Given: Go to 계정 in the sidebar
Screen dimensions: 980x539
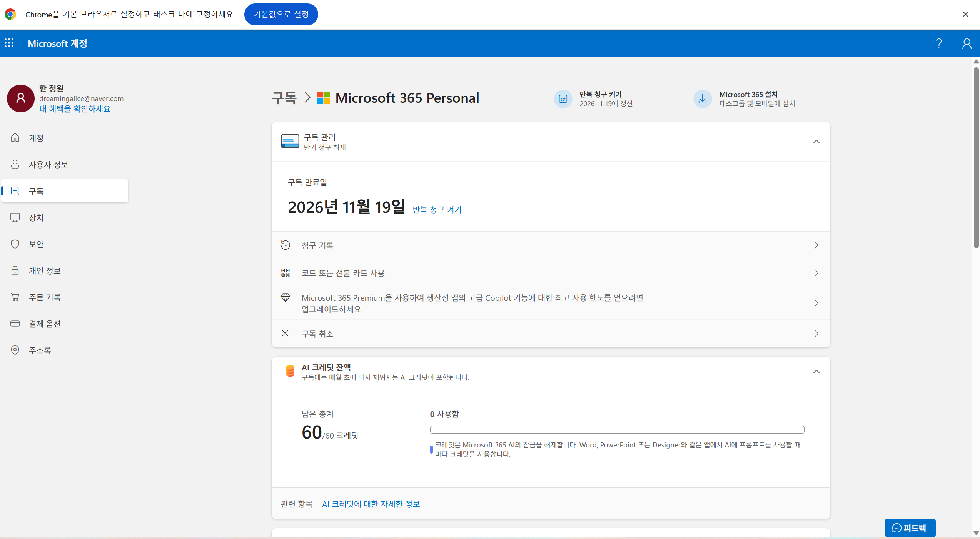Looking at the screenshot, I should point(65,138).
